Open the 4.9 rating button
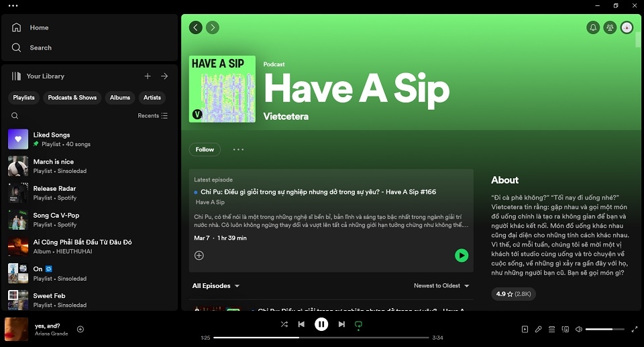This screenshot has height=347, width=644. click(513, 294)
